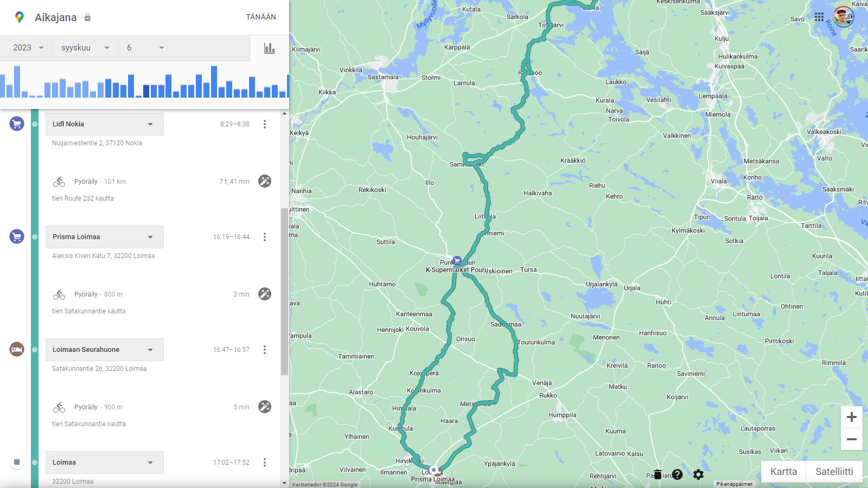The image size is (868, 488).
Task: Open the Google apps grid
Action: click(x=819, y=17)
